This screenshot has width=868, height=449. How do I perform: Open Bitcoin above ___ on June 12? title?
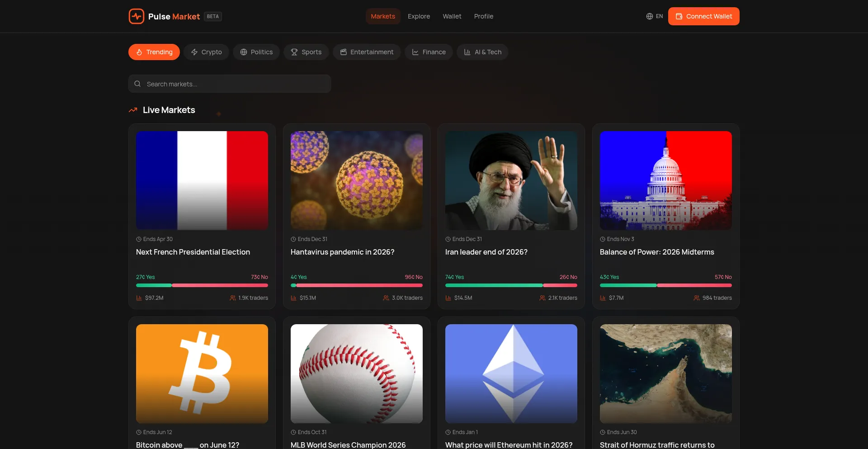(x=188, y=444)
